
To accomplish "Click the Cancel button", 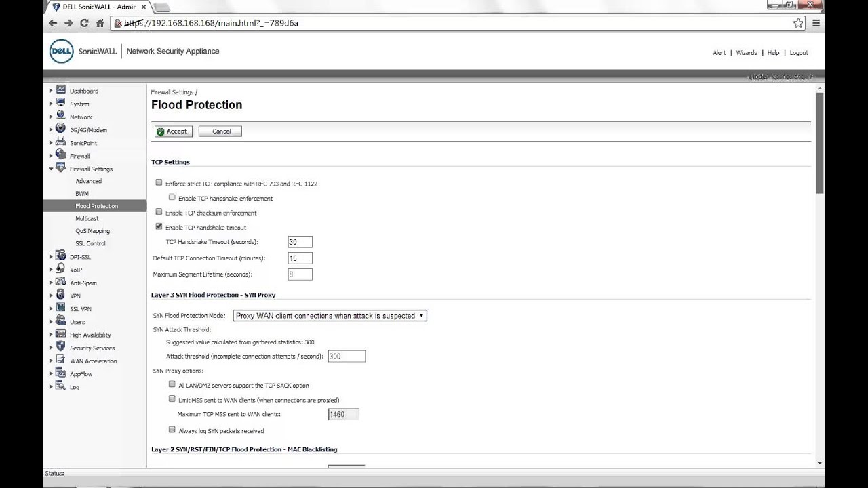I will tap(220, 131).
